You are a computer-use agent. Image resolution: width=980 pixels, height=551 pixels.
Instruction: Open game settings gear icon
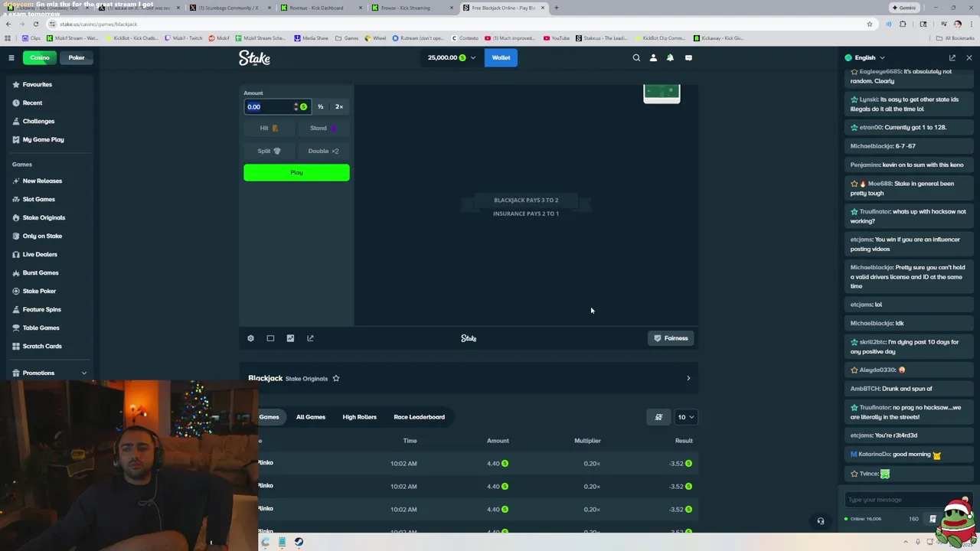tap(250, 338)
